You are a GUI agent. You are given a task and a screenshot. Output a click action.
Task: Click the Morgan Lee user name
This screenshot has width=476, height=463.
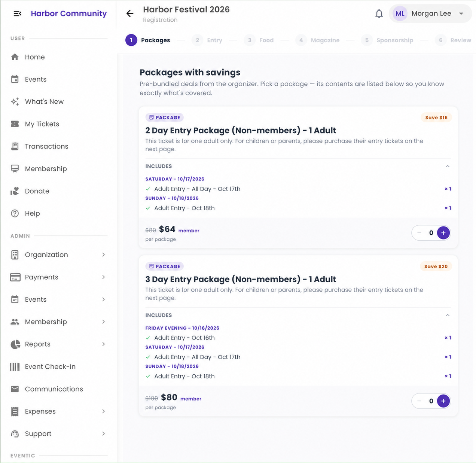click(x=431, y=13)
